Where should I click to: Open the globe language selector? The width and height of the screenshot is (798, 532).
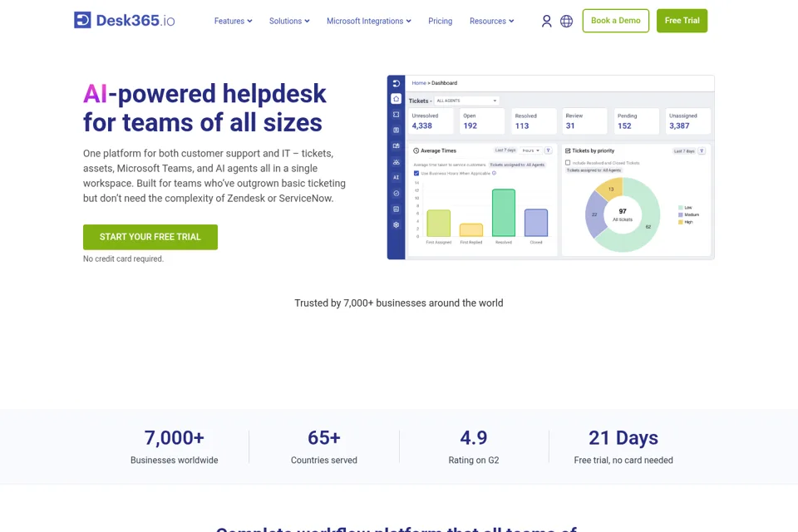point(566,21)
